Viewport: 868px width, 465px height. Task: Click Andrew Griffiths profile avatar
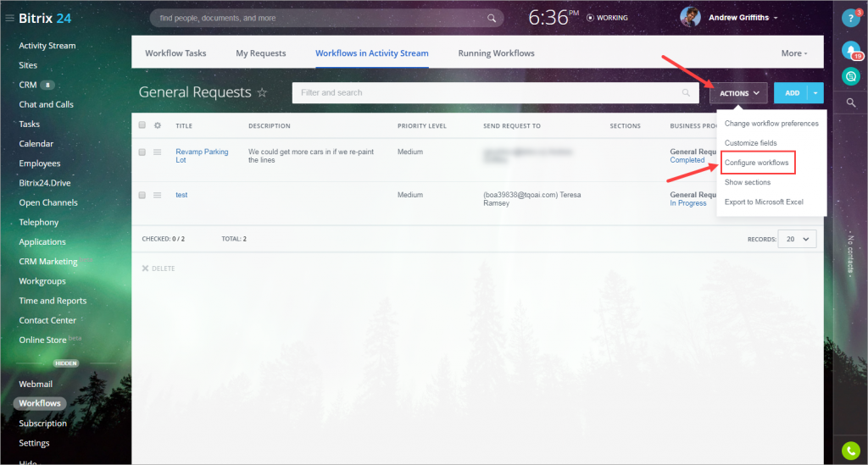point(690,17)
